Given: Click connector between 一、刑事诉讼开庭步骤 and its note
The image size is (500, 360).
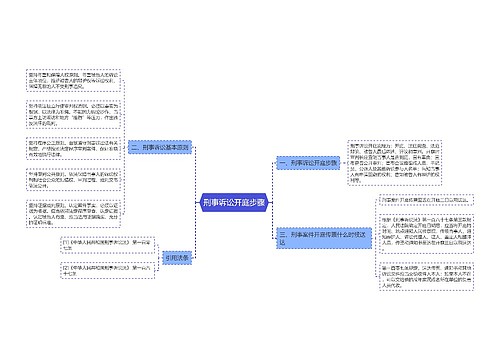Looking at the screenshot, I should [344, 163].
